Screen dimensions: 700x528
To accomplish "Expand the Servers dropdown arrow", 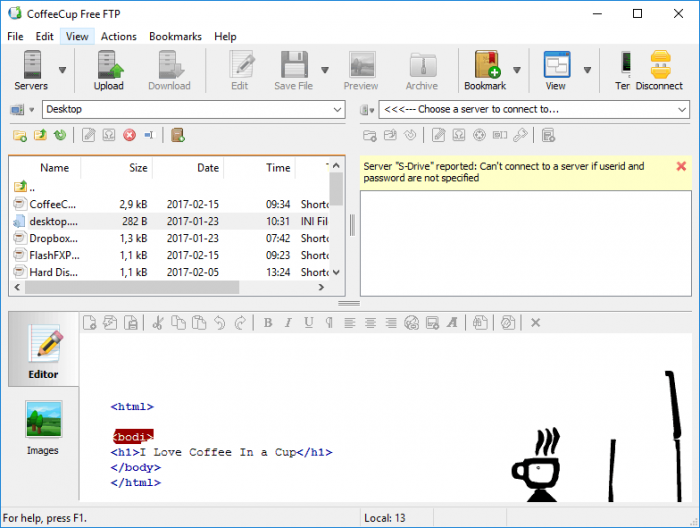I will pos(62,70).
